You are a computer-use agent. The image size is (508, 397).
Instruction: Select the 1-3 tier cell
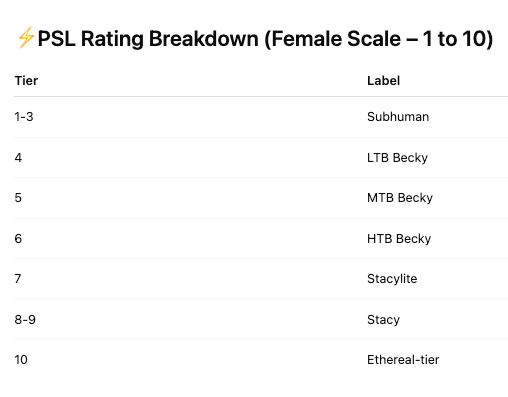24,117
